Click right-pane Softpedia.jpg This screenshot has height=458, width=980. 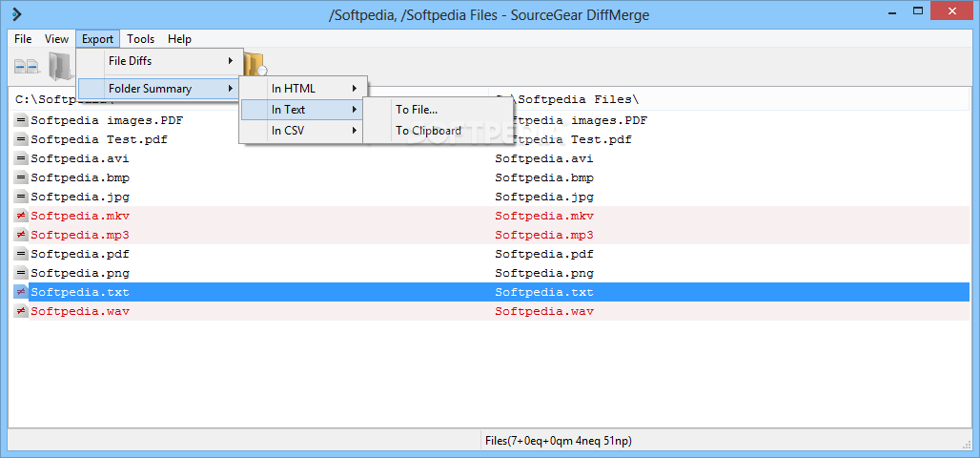click(x=544, y=198)
